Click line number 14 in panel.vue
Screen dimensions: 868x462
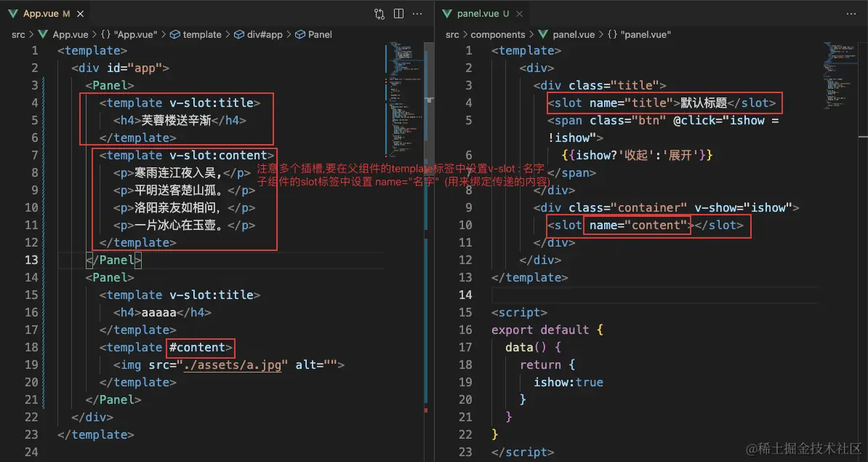465,295
